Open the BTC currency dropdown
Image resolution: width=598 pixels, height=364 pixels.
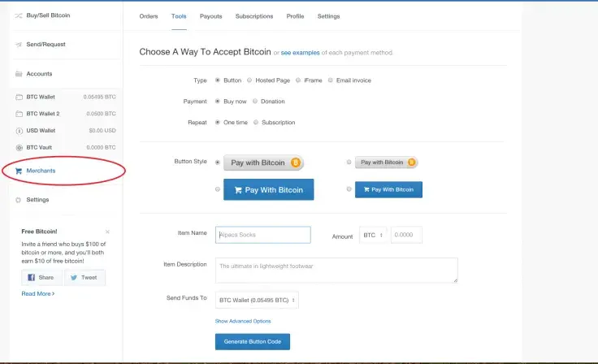tap(373, 236)
